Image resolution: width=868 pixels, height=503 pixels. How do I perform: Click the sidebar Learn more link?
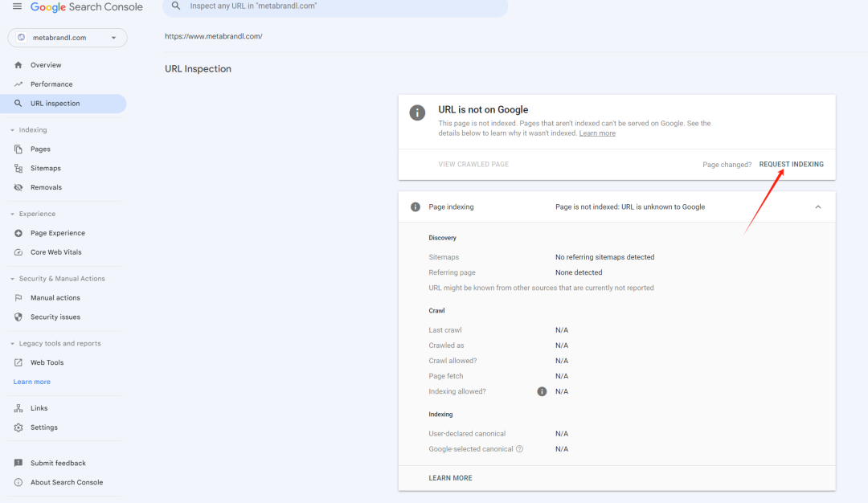tap(31, 382)
